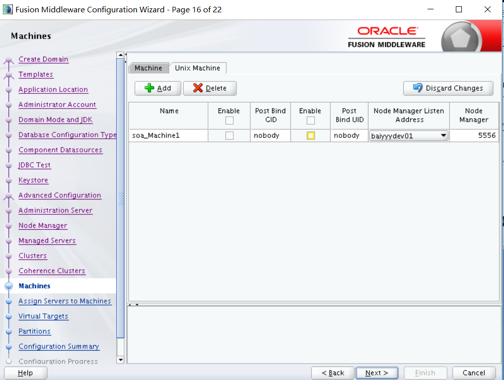Open Create Domain step
The image size is (504, 380).
point(43,59)
